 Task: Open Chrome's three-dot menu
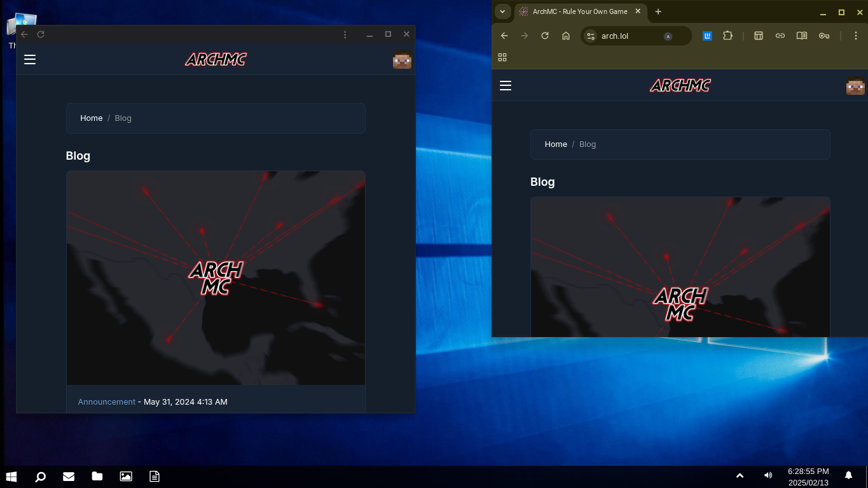(856, 36)
